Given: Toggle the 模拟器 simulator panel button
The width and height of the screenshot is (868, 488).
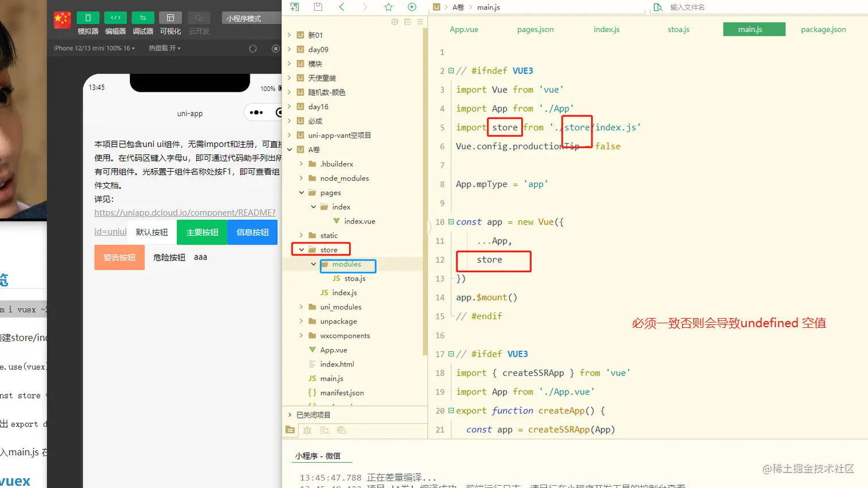Looking at the screenshot, I should pos(88,18).
